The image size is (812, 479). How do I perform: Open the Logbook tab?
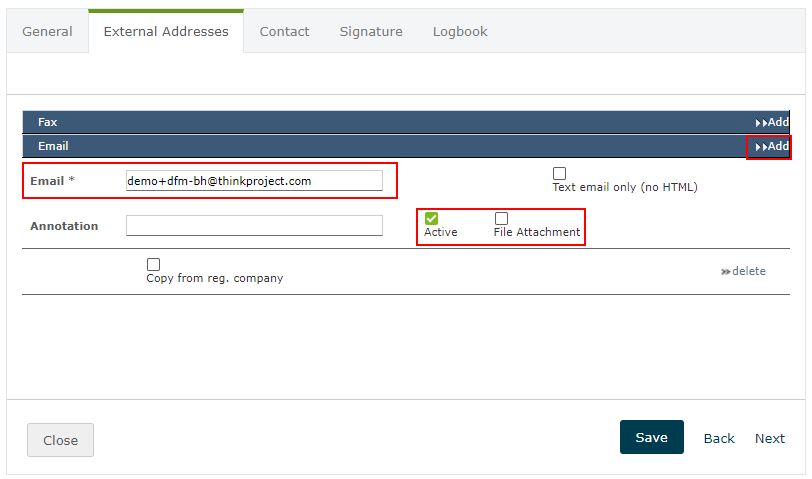[460, 31]
